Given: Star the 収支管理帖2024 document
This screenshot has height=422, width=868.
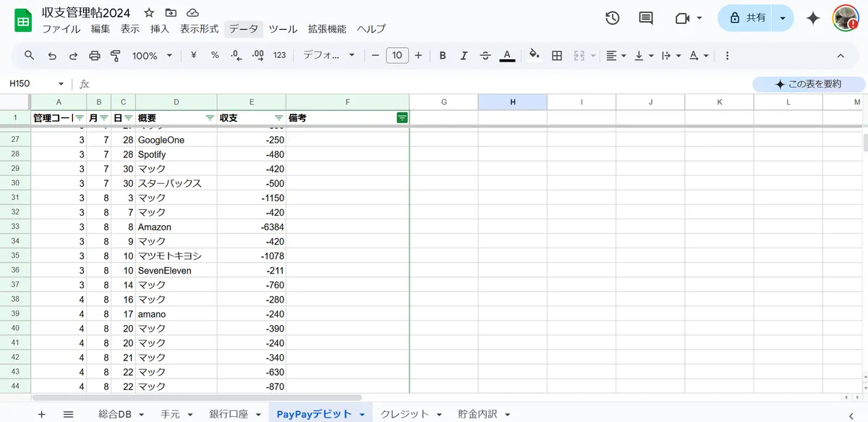Looking at the screenshot, I should [149, 13].
